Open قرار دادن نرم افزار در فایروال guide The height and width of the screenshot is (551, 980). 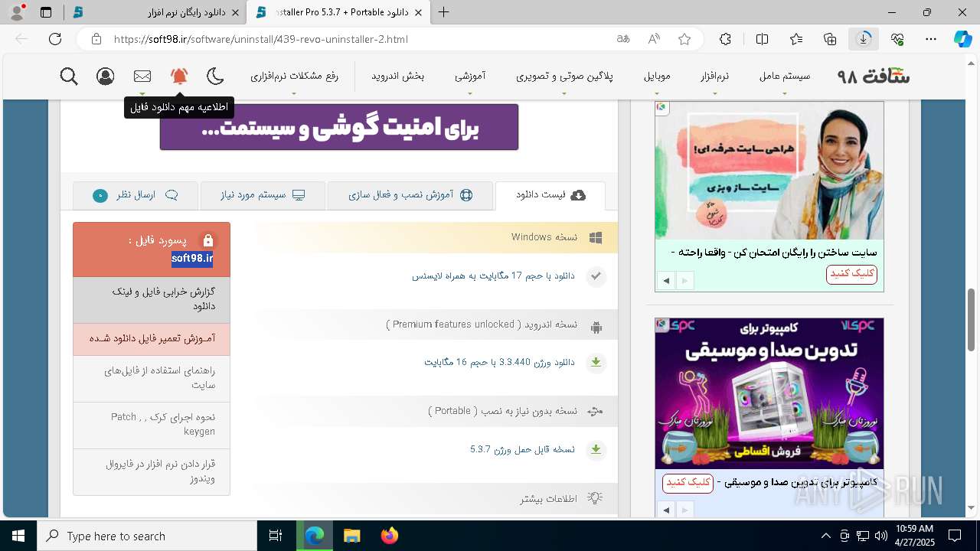152,471
